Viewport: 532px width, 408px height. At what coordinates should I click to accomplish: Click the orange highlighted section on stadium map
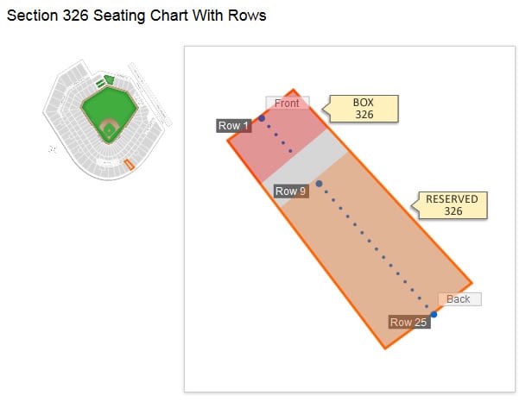pos(130,165)
